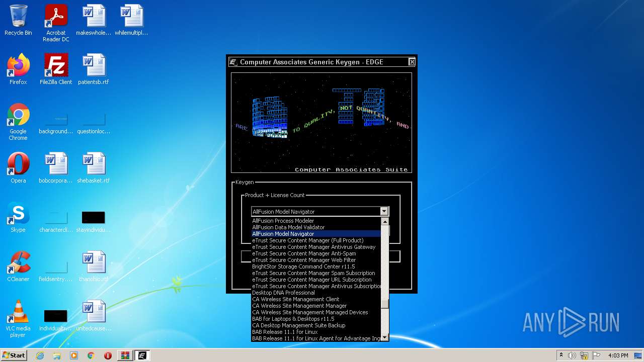644x362 pixels.
Task: Open the Opera desktop shortcut
Action: pyautogui.click(x=18, y=168)
